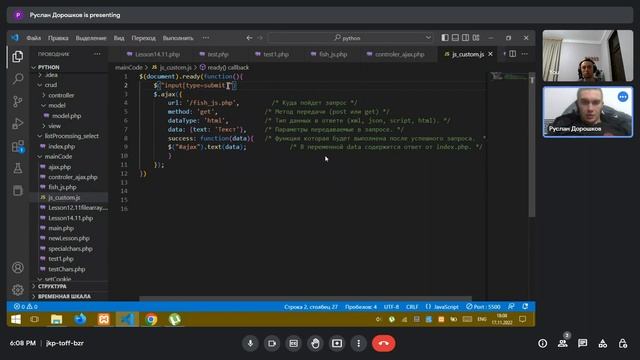Expand the СТРУКТУРА section
The width and height of the screenshot is (640, 360).
tap(52, 287)
